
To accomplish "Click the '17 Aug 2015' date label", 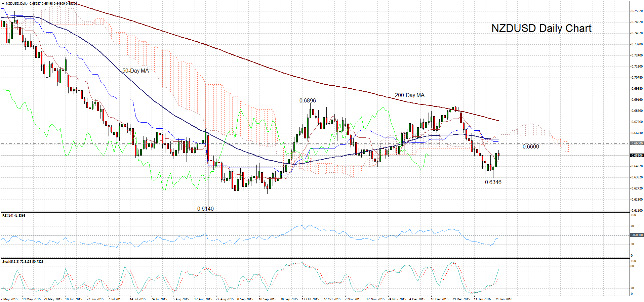I will [x=203, y=299].
